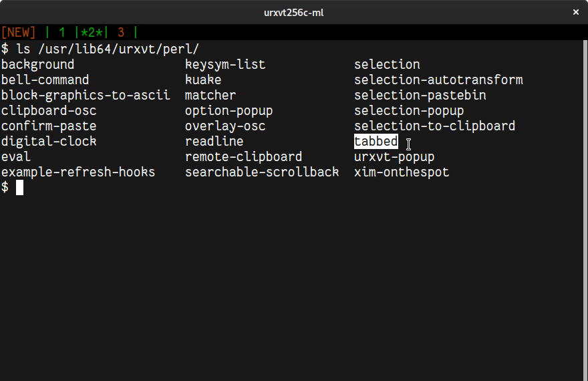Click the block cursor at the prompt
The height and width of the screenshot is (381, 588).
(19, 188)
